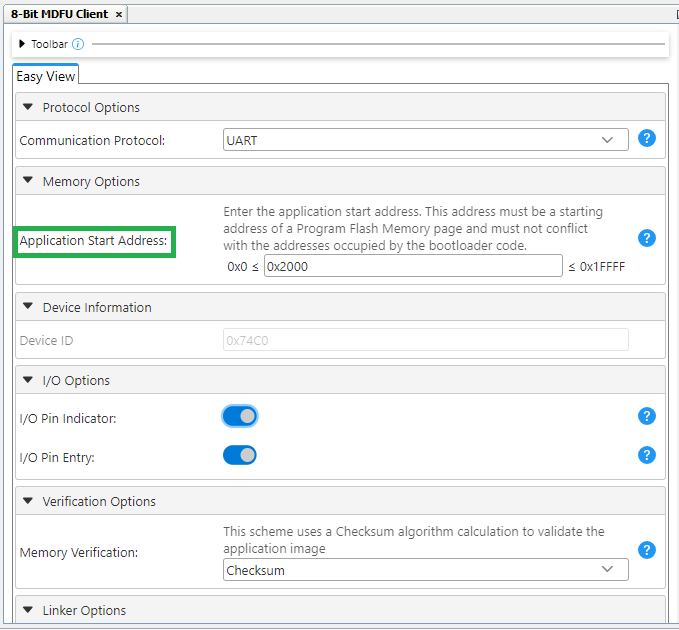The image size is (679, 630).
Task: Click help icon for Application Start Address
Action: coord(647,238)
